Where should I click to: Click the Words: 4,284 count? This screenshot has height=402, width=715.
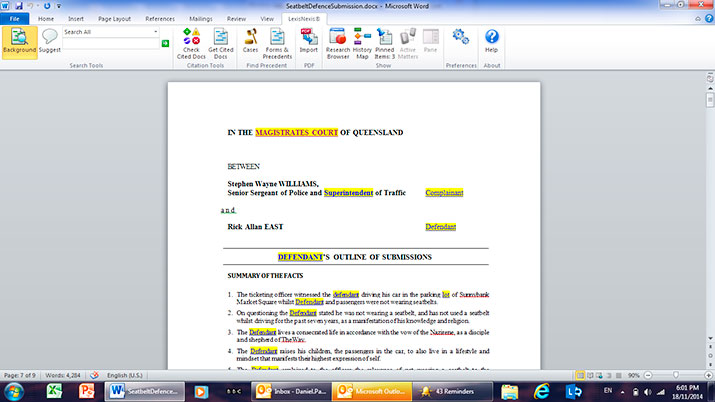tap(63, 375)
